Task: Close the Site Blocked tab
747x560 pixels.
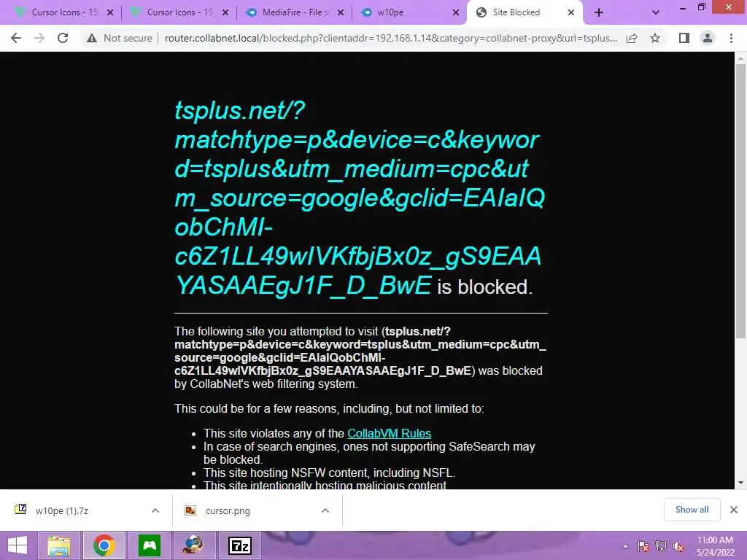Action: [570, 12]
